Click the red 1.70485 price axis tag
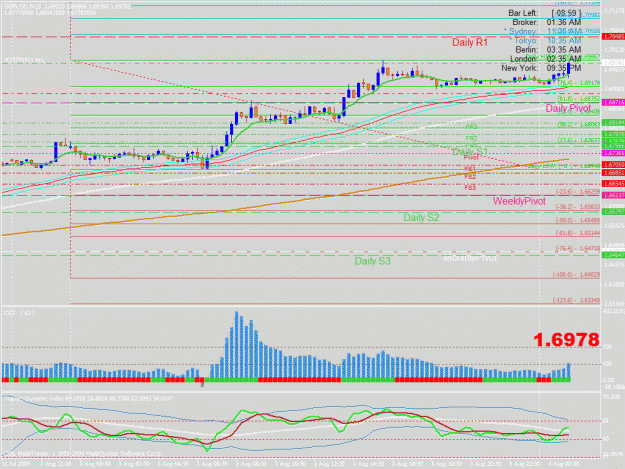 (613, 37)
